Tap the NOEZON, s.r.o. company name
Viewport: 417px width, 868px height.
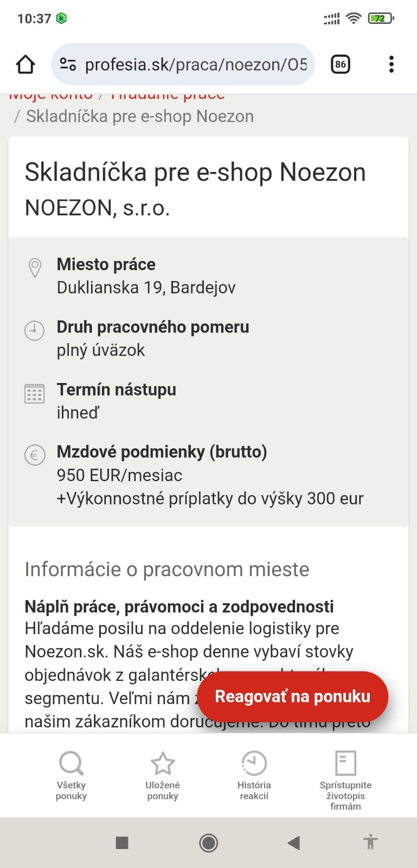[98, 208]
